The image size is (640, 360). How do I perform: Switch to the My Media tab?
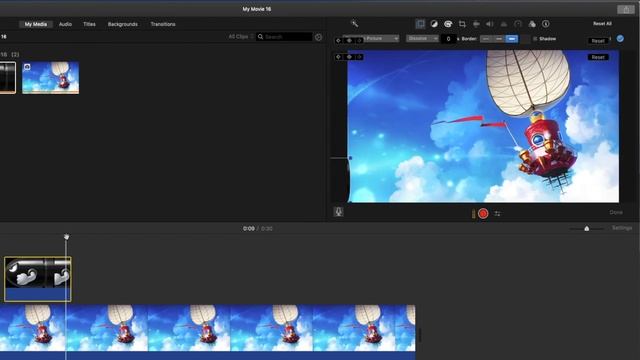point(36,24)
